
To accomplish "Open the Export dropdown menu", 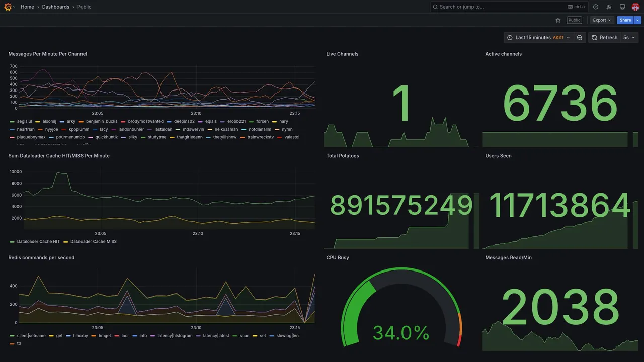I will tap(602, 20).
